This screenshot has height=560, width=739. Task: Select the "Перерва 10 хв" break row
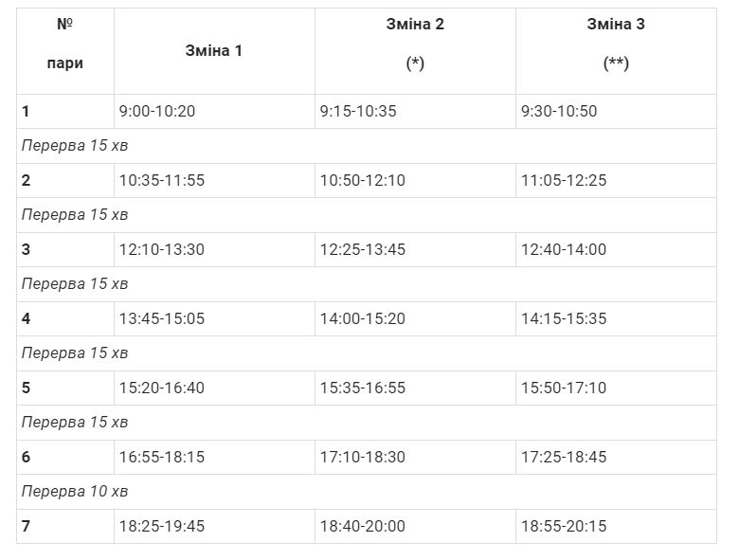[75, 492]
